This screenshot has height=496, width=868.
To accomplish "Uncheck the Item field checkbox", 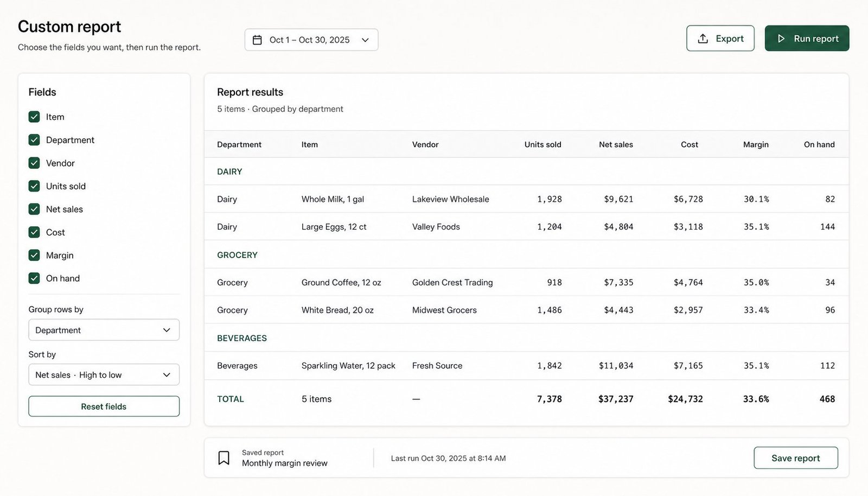I will [x=34, y=117].
